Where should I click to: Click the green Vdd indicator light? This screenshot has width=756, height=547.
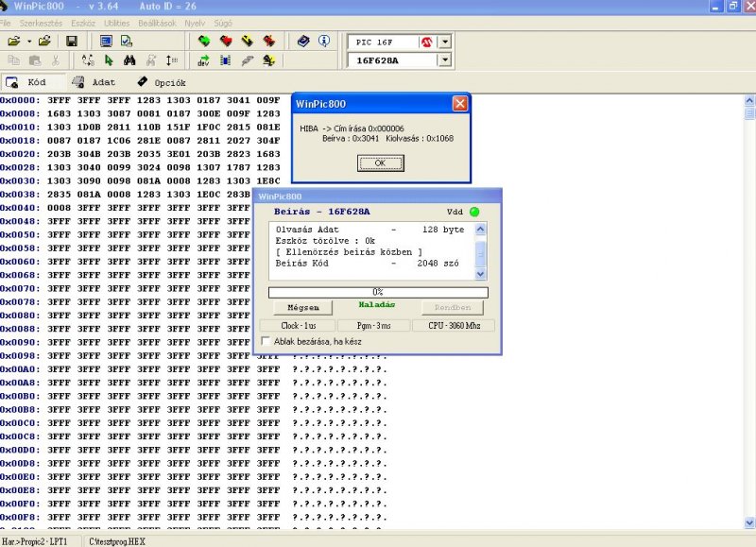point(474,212)
